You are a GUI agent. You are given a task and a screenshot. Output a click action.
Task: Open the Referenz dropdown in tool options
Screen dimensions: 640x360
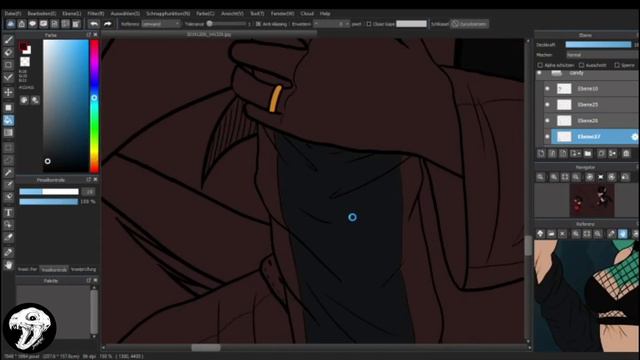pyautogui.click(x=161, y=24)
